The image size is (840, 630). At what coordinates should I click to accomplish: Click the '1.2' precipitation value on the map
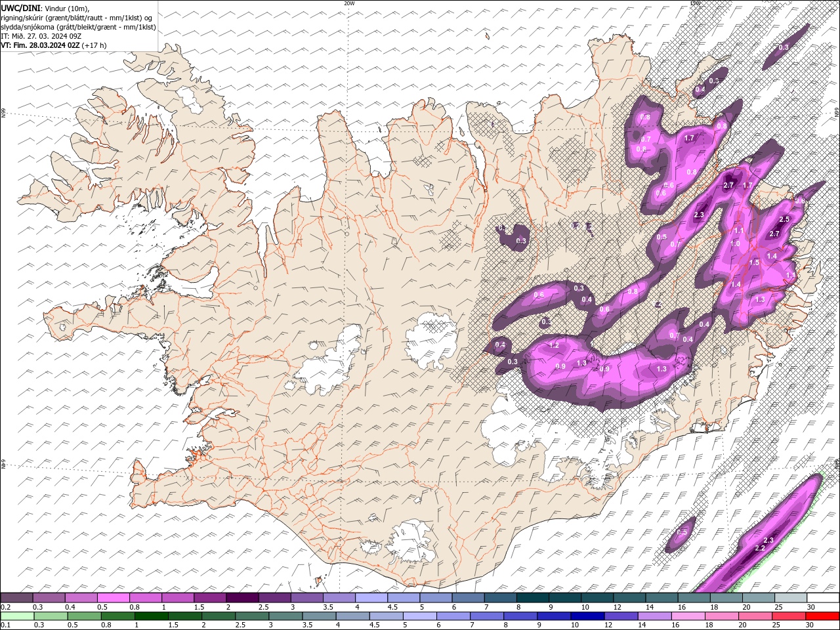click(x=554, y=345)
